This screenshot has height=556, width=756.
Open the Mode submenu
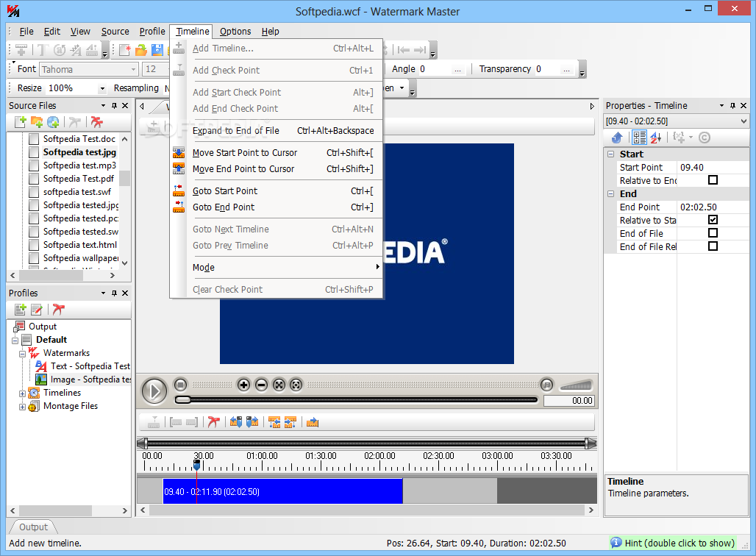277,268
